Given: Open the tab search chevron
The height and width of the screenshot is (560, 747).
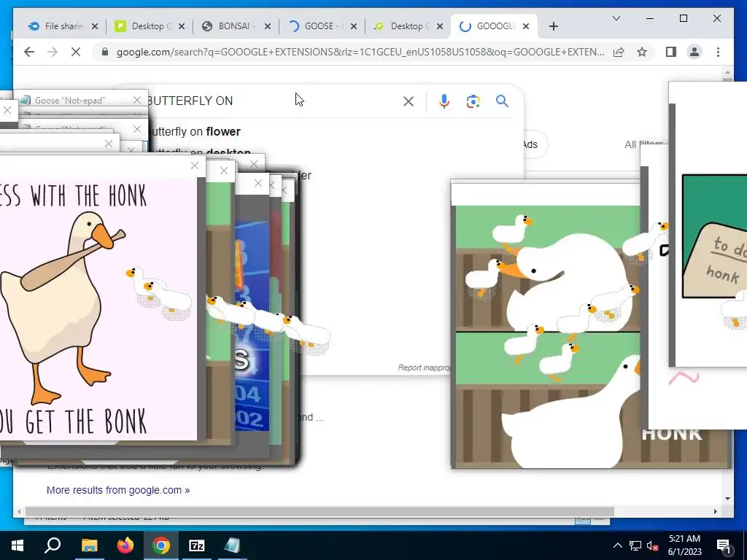Looking at the screenshot, I should (616, 18).
